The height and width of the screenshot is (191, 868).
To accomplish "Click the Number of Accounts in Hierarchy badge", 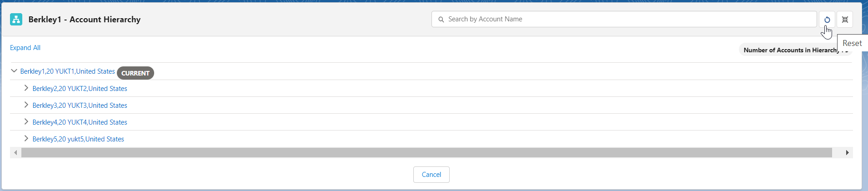I will tap(790, 50).
